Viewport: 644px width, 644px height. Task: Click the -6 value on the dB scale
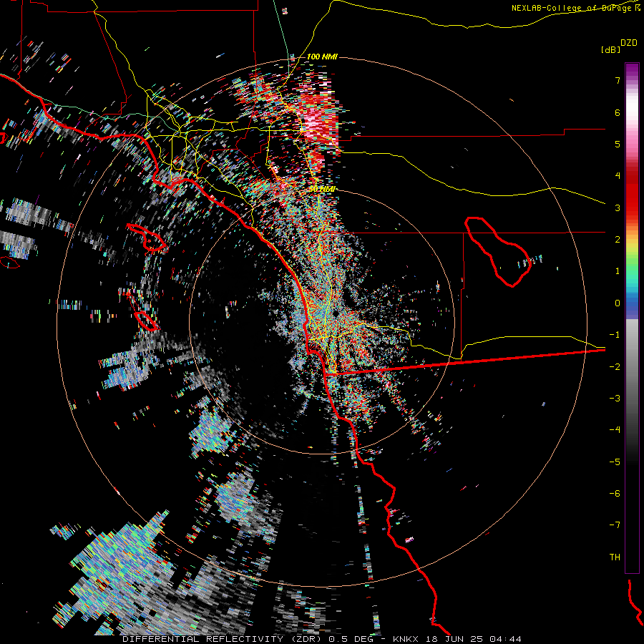[x=615, y=494]
